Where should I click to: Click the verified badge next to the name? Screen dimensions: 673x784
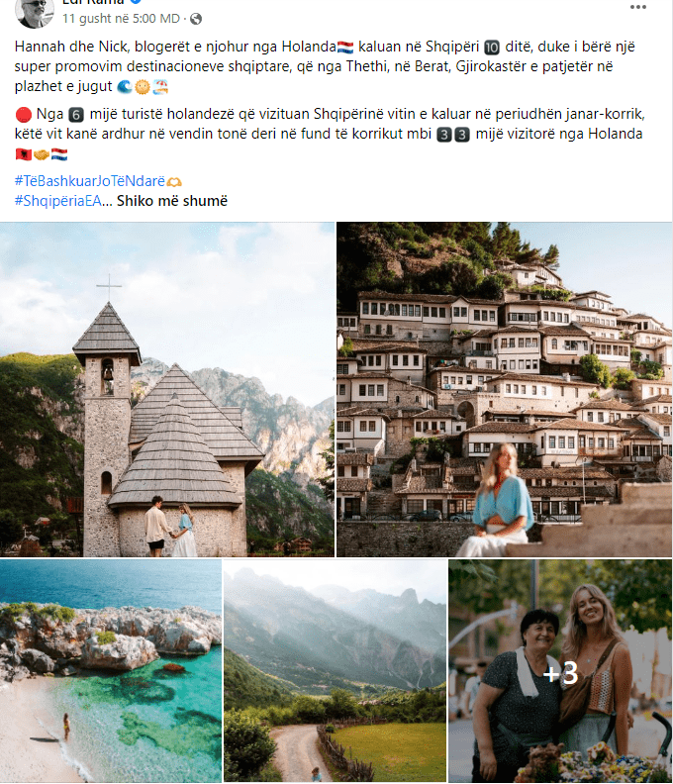pos(136,2)
